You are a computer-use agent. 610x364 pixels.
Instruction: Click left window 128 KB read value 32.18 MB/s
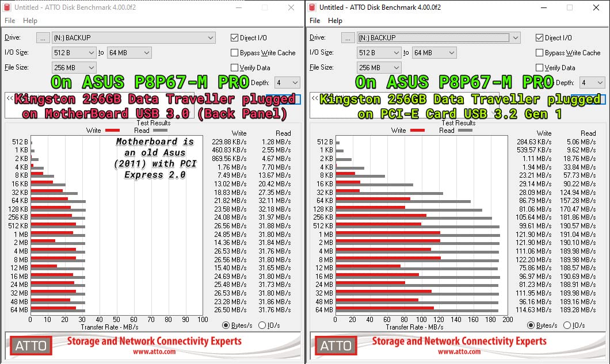(x=274, y=209)
